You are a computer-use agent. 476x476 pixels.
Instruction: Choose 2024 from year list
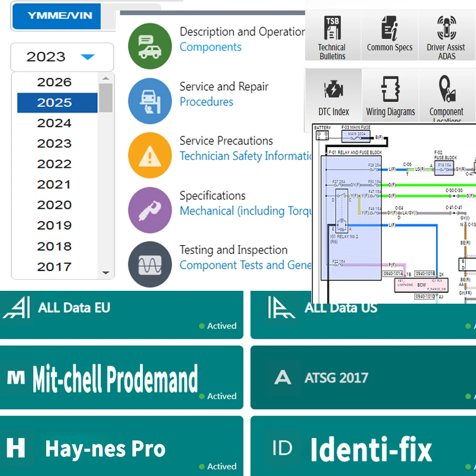tap(54, 123)
